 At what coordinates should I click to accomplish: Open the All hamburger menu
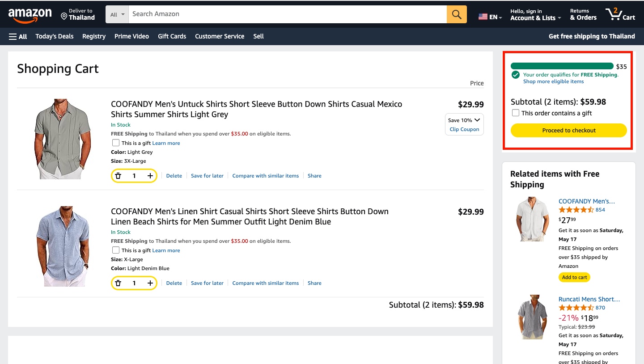click(x=18, y=36)
